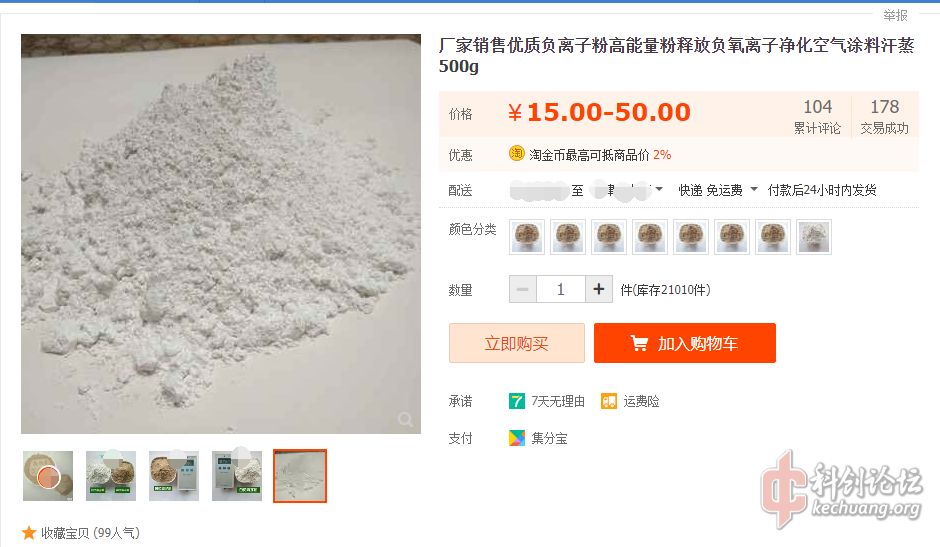The image size is (940, 547).
Task: Click the 立即购买 buy now button
Action: (x=517, y=343)
